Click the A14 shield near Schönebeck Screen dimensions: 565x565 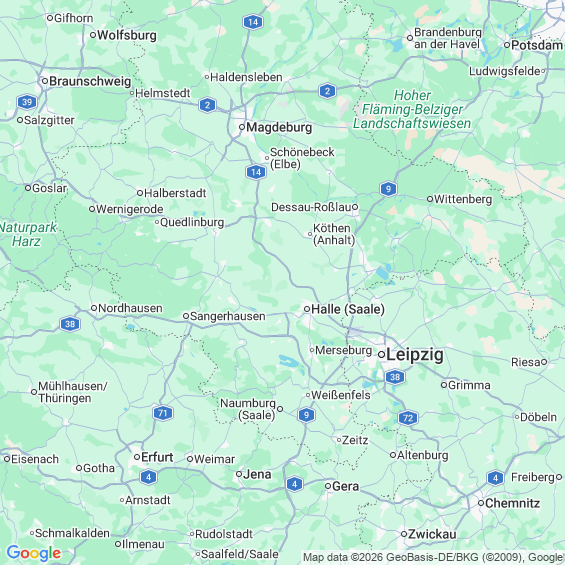[x=256, y=172]
